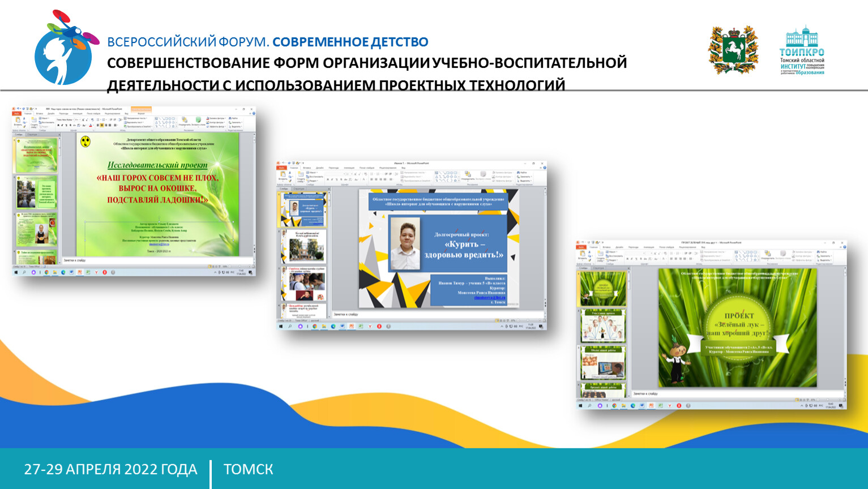This screenshot has width=868, height=489.
Task: Select slide 2 thumbnail in the green onion window
Action: point(604,325)
